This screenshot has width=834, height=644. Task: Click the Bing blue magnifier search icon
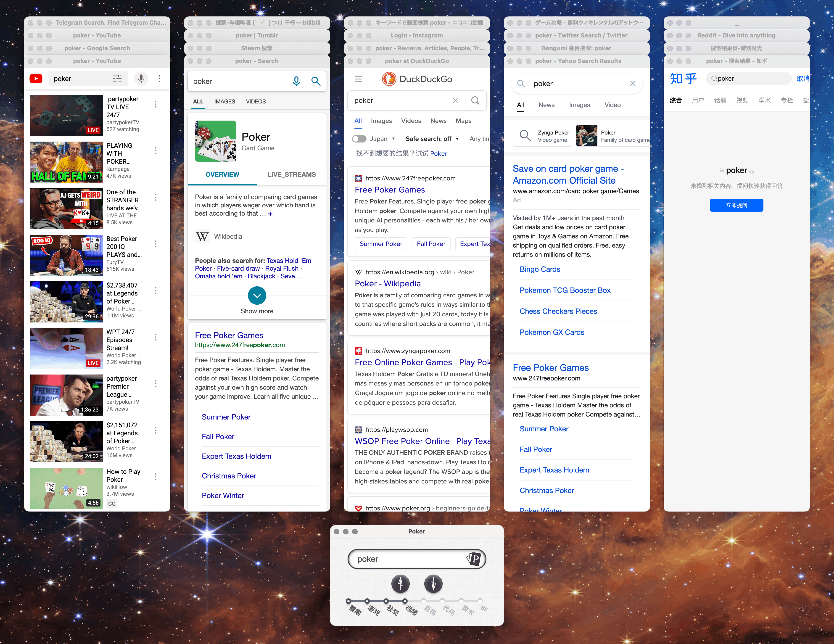pos(315,81)
